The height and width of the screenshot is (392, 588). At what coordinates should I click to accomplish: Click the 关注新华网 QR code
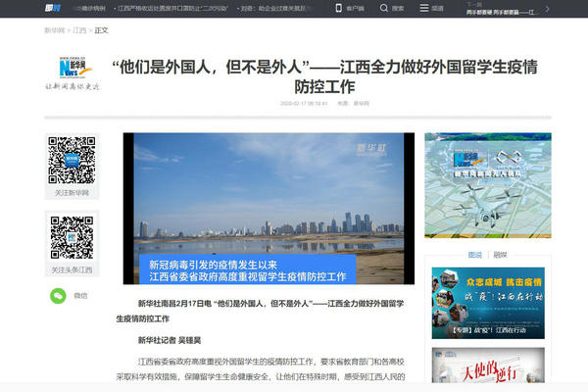72,160
